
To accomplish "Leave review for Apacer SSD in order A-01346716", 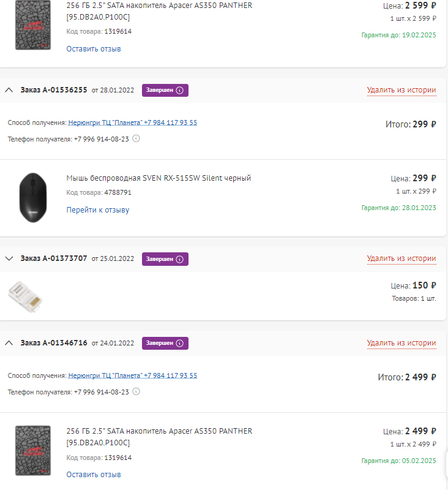I will click(x=93, y=475).
